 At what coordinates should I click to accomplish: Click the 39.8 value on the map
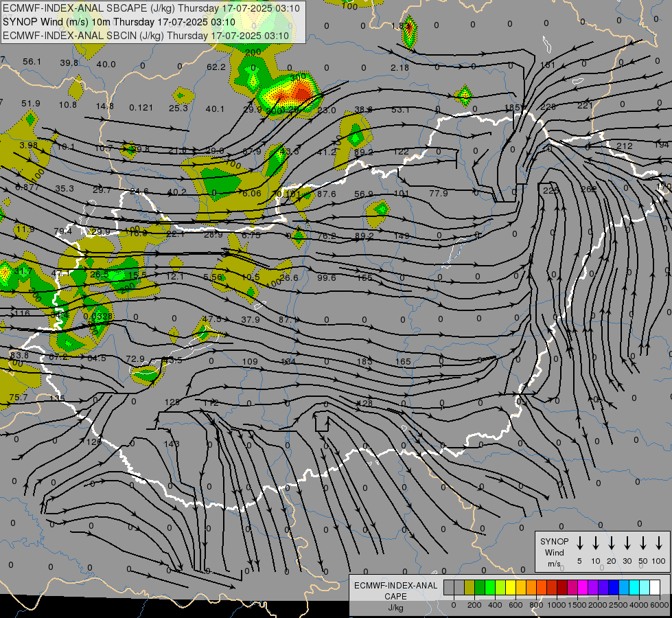click(69, 63)
